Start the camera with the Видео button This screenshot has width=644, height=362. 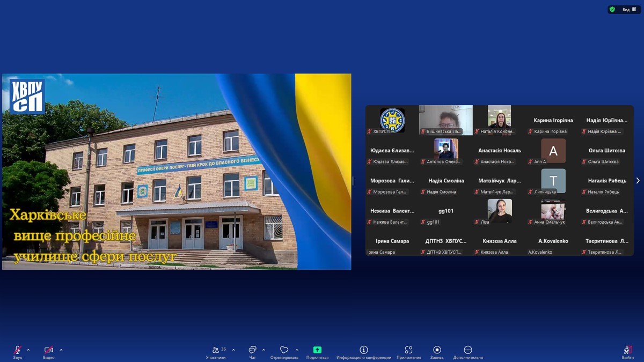[x=49, y=352]
